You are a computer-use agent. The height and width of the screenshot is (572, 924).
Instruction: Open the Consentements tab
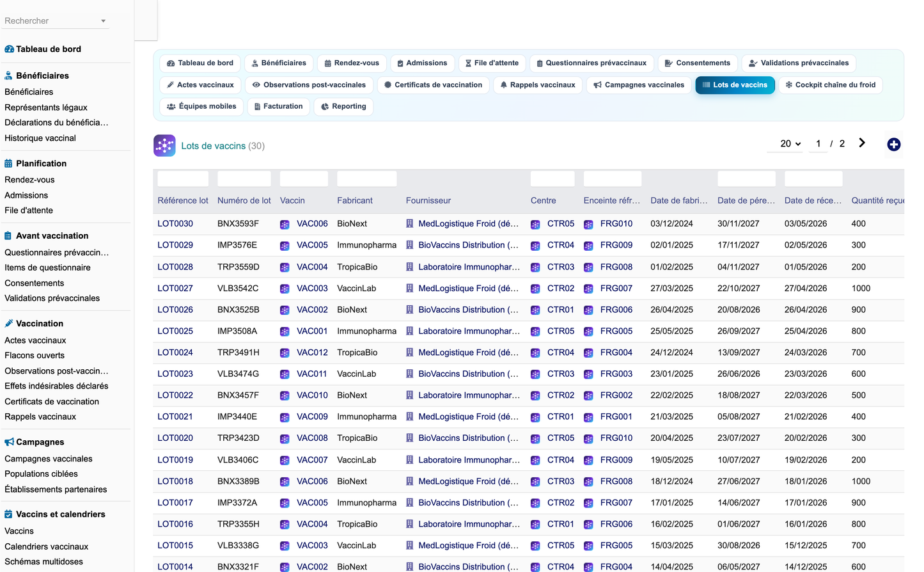pos(698,63)
